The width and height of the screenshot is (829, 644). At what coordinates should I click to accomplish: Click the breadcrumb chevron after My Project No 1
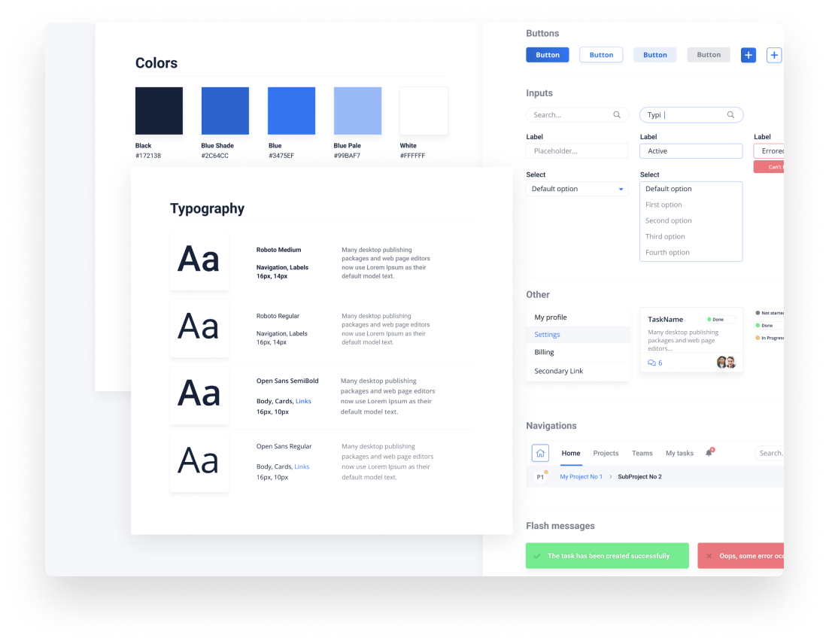[x=611, y=477]
